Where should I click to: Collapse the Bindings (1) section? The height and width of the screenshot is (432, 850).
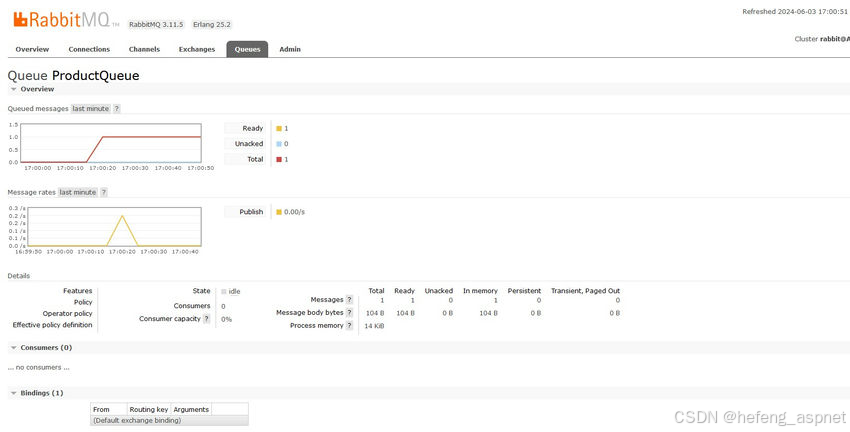tap(37, 393)
